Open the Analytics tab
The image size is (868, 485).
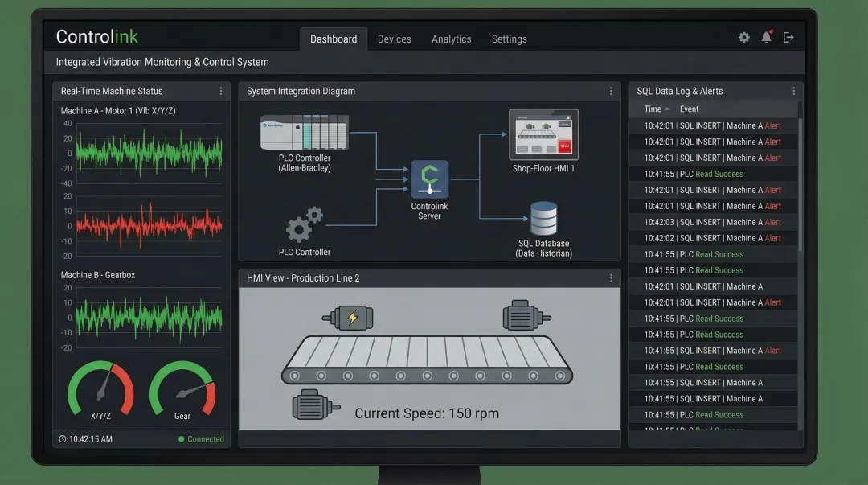tap(451, 39)
